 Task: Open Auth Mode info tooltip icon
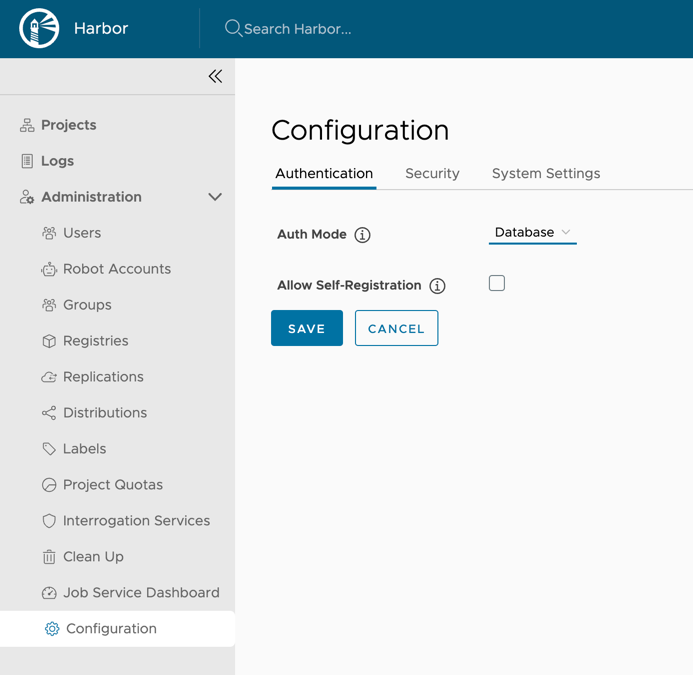coord(363,235)
